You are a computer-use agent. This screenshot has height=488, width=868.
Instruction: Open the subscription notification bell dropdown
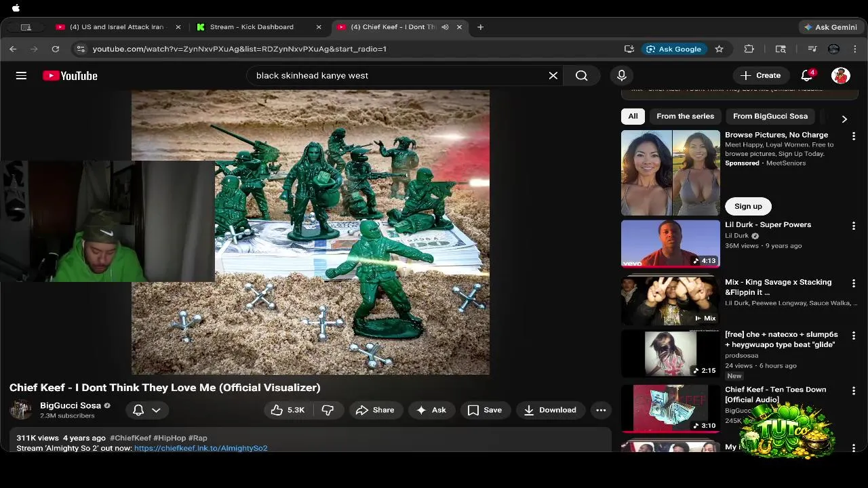(146, 410)
